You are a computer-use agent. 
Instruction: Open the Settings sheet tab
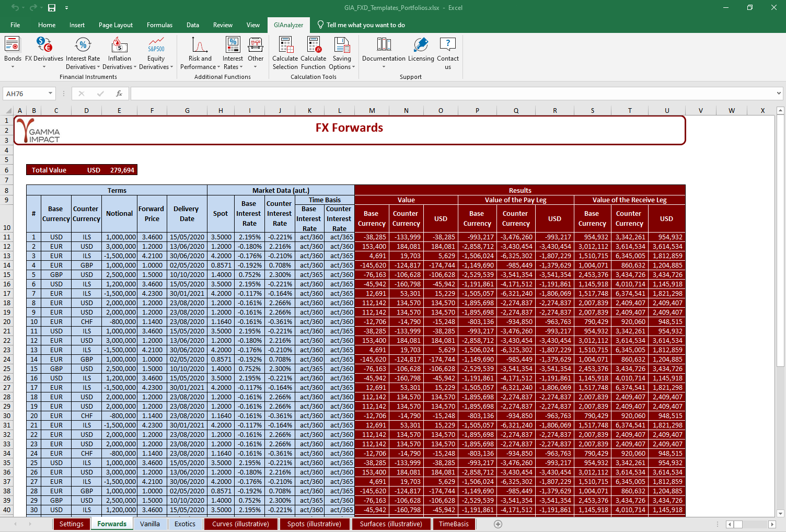[71, 524]
